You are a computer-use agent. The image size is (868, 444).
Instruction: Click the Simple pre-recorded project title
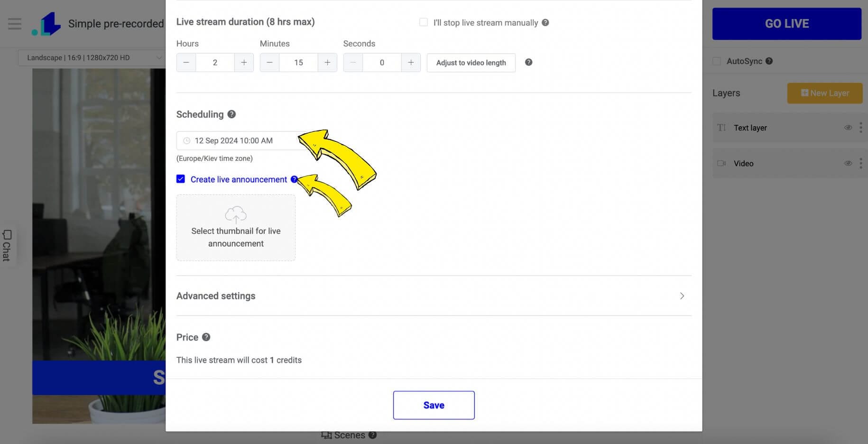click(116, 24)
